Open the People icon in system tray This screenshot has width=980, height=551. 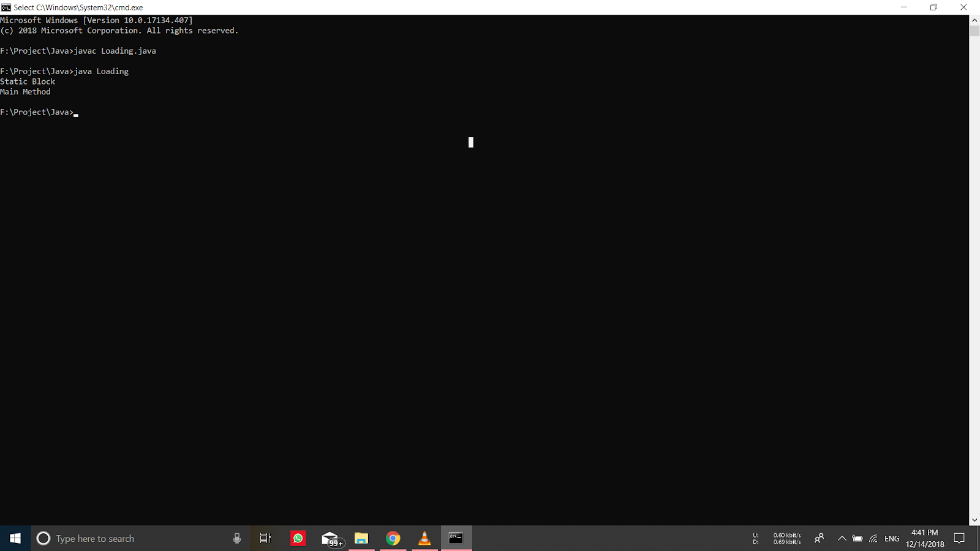click(819, 538)
